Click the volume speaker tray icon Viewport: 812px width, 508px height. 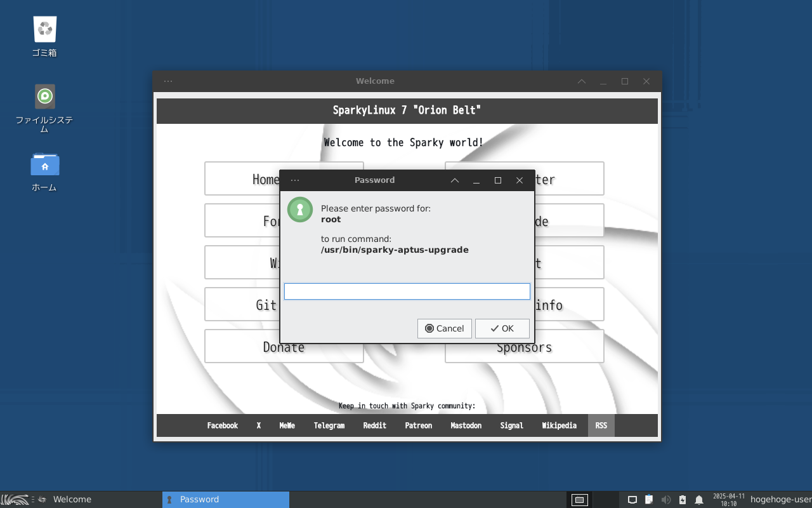665,500
